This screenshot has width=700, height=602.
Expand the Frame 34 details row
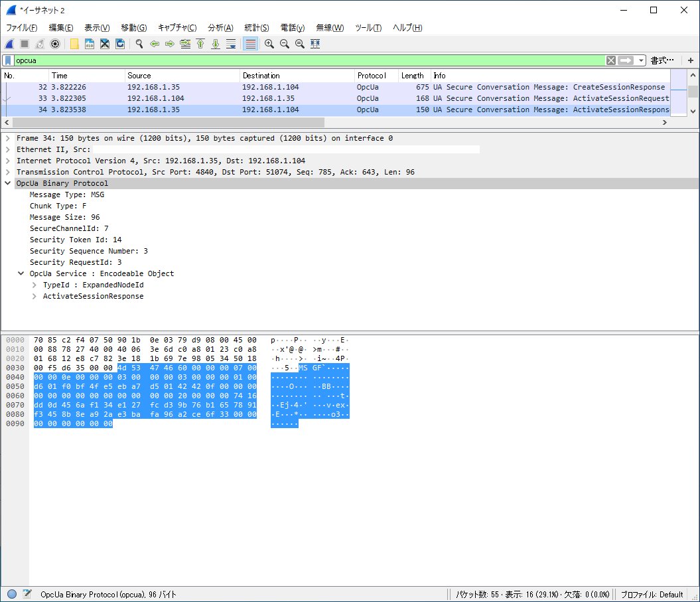7,139
